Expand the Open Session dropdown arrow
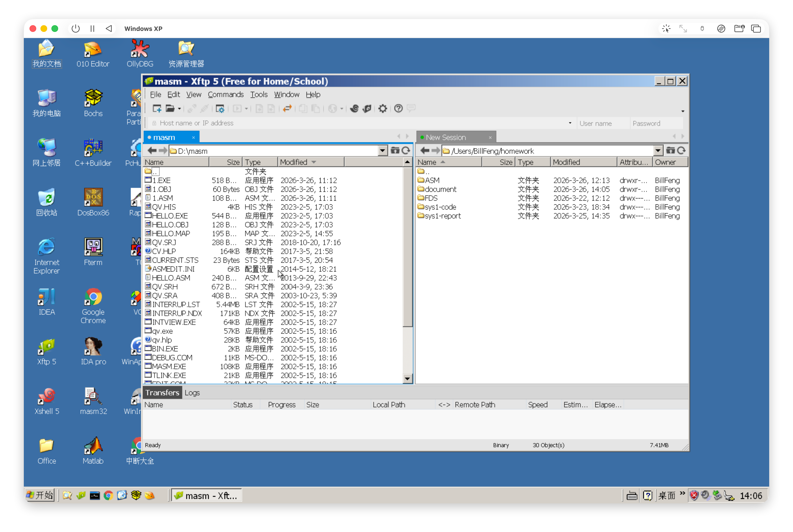This screenshot has width=793, height=532. [179, 109]
